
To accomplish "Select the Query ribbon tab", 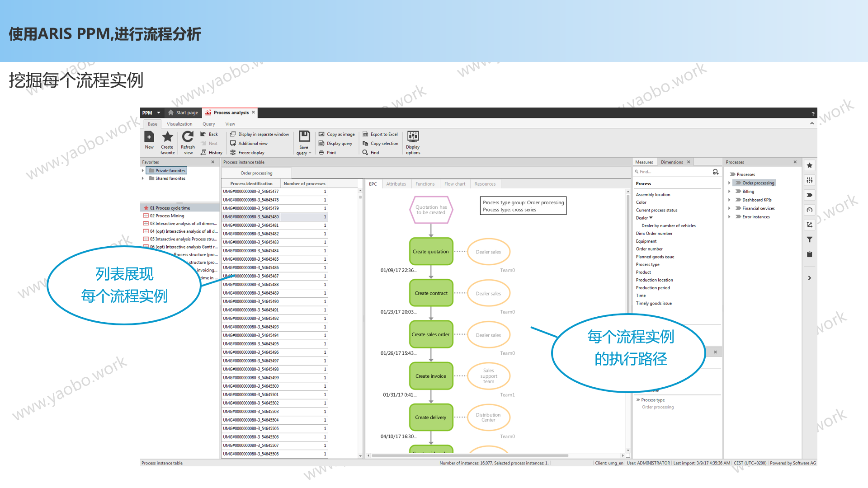I will pos(209,124).
